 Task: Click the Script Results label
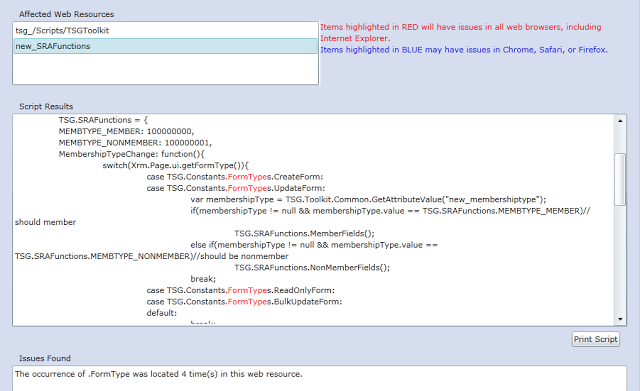point(46,107)
